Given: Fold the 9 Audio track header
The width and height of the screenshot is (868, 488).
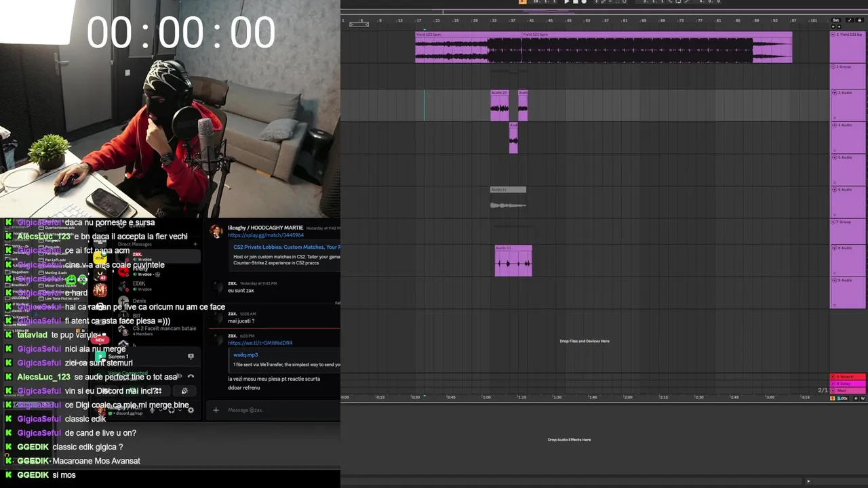Looking at the screenshot, I should tap(833, 280).
